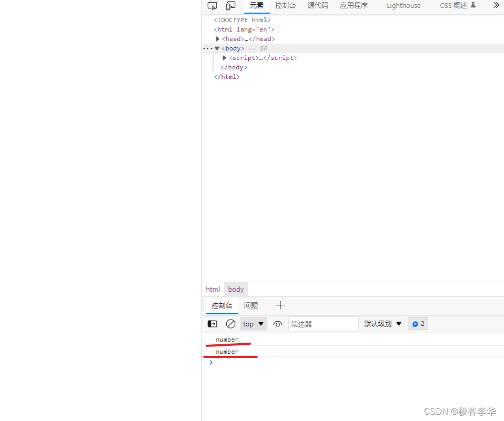
Task: Open the Lighthouse tab
Action: click(404, 5)
